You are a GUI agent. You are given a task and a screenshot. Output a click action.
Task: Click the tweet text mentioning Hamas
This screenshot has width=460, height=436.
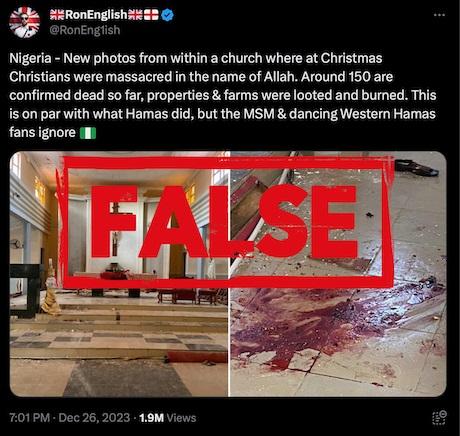[223, 95]
